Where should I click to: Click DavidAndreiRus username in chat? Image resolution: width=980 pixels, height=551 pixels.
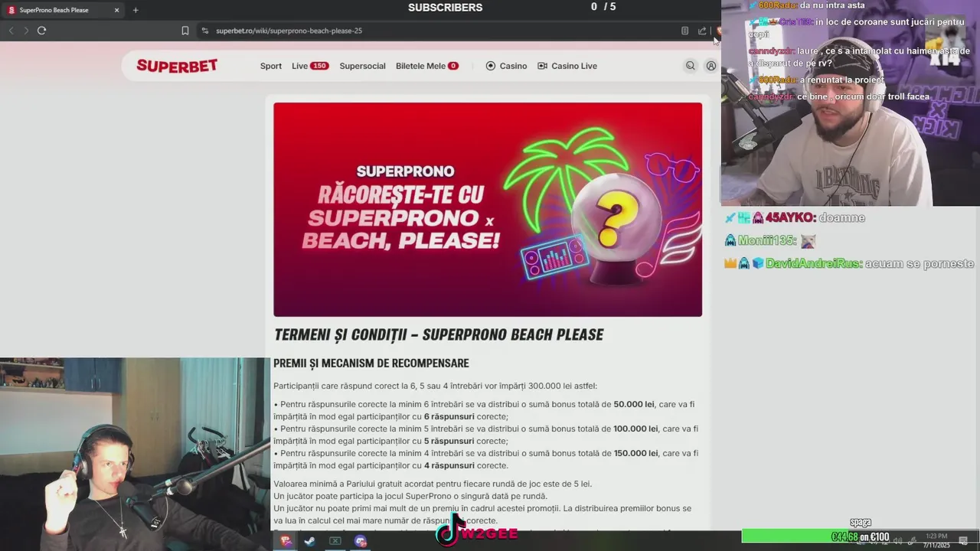point(814,264)
